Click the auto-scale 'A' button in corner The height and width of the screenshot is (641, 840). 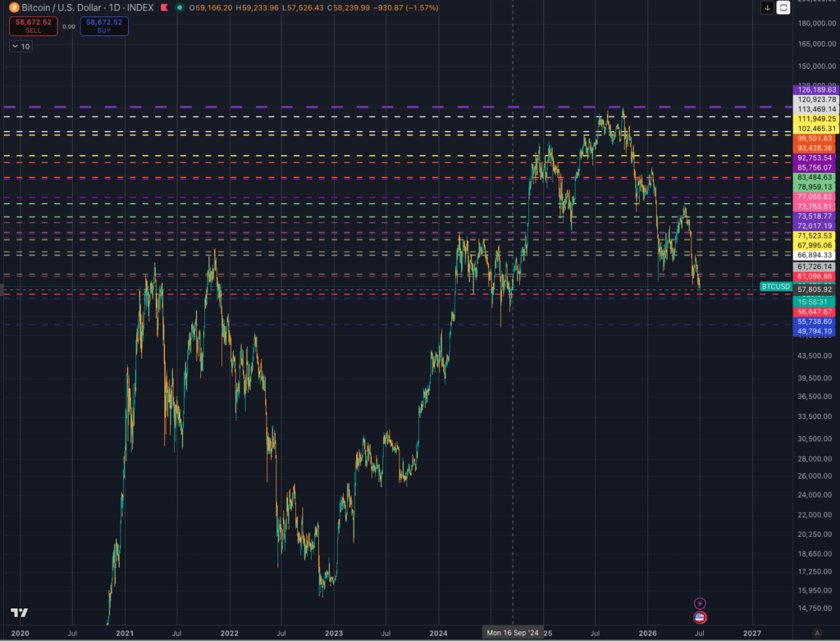click(x=816, y=633)
